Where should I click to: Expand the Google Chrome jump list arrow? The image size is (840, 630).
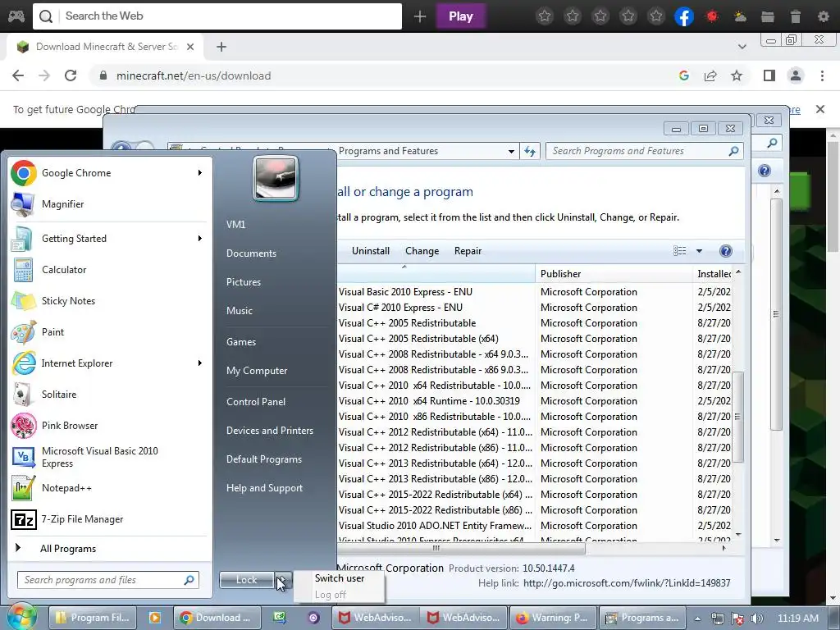click(199, 172)
